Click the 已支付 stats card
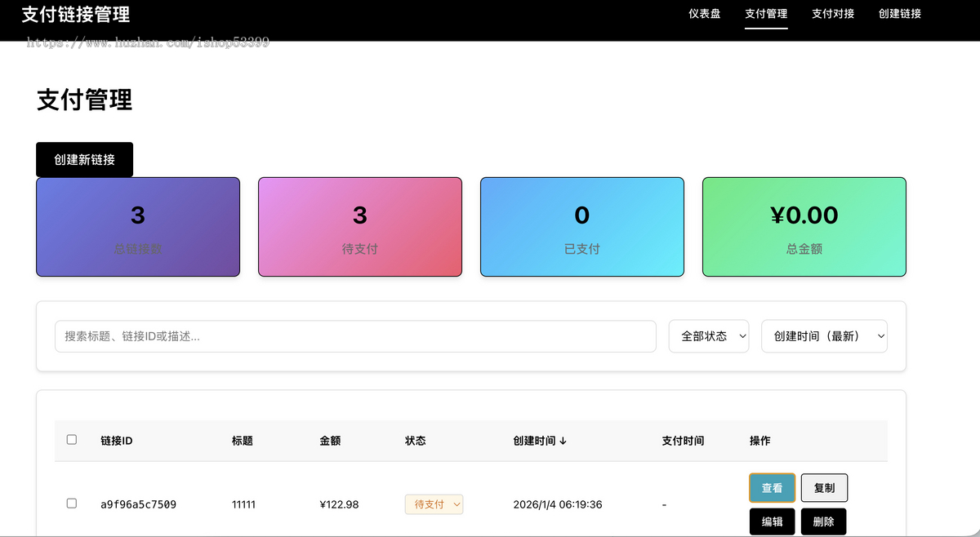 (582, 227)
